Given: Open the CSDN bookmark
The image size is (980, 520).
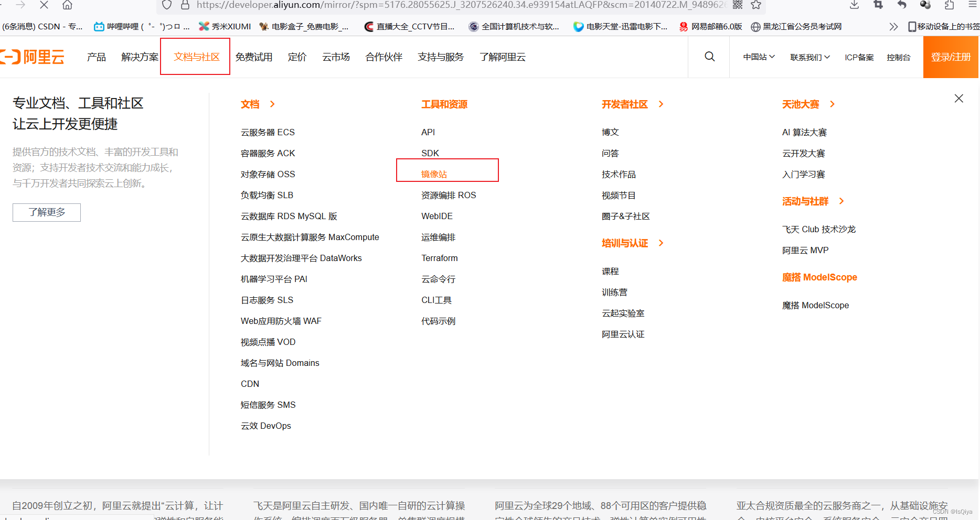Looking at the screenshot, I should 42,27.
